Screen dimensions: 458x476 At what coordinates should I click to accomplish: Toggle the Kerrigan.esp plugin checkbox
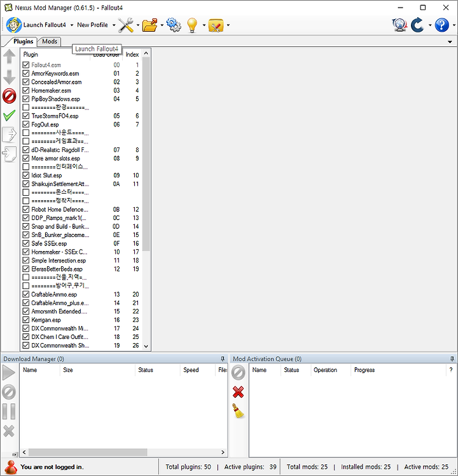point(26,320)
